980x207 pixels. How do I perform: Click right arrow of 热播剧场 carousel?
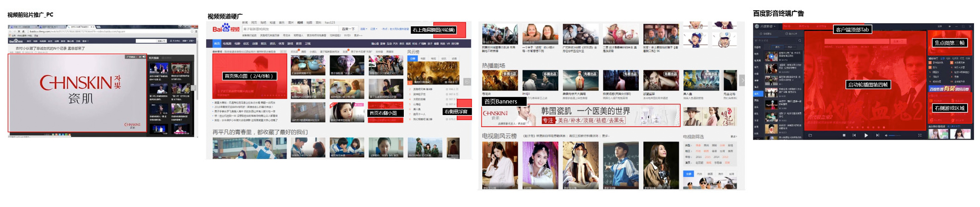[742, 80]
